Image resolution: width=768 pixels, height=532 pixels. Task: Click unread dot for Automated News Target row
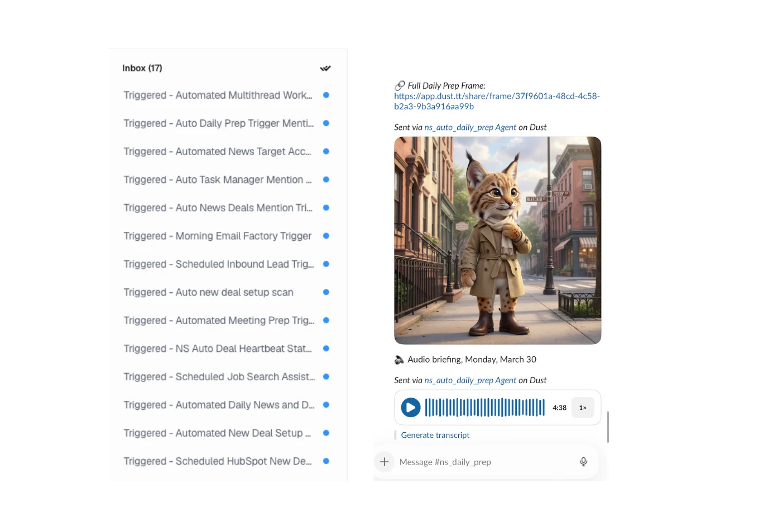[x=326, y=152]
